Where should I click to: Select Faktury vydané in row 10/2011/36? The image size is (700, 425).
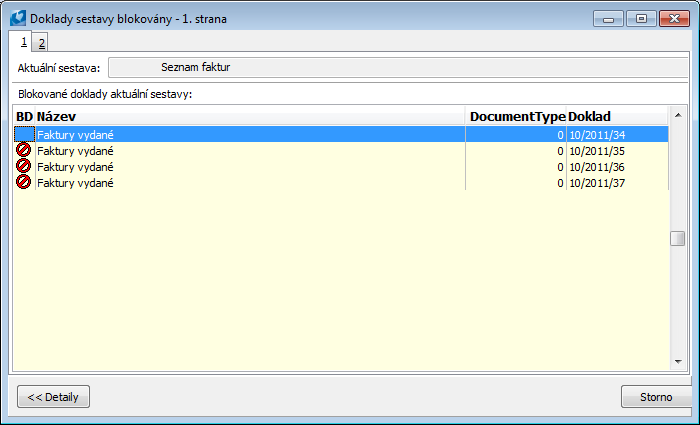pos(75,167)
